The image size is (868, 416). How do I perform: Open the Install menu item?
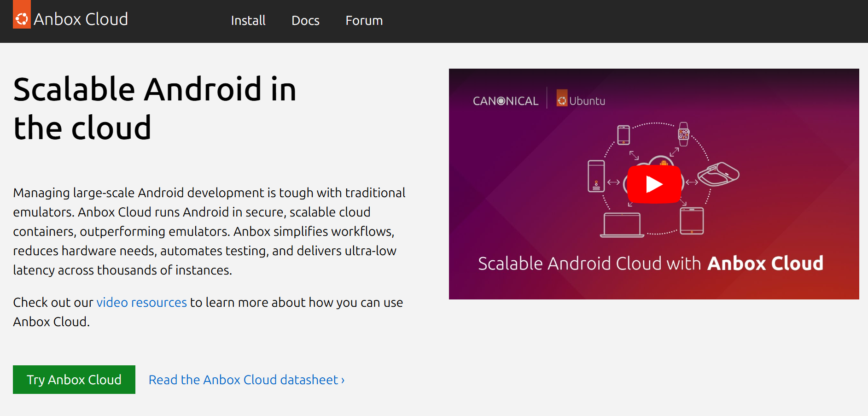coord(248,21)
